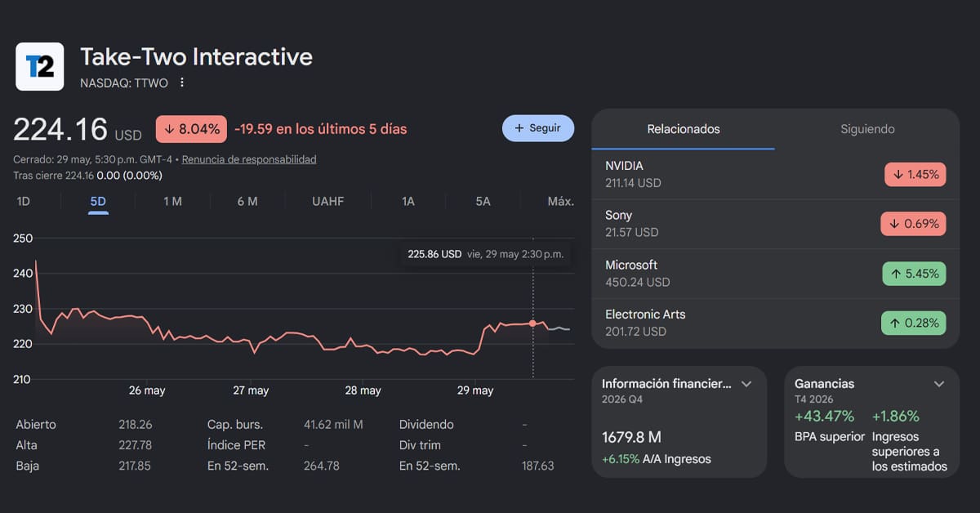
Task: Select the 1D time range tab
Action: (24, 201)
